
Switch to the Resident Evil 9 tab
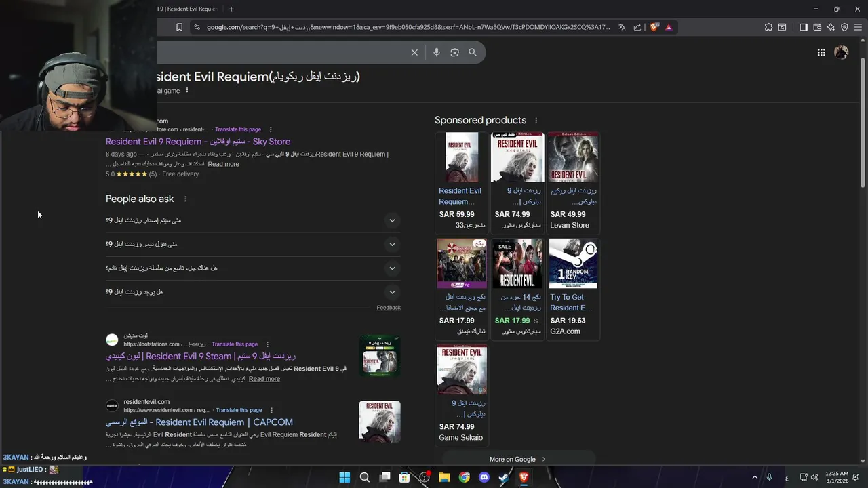(x=189, y=9)
